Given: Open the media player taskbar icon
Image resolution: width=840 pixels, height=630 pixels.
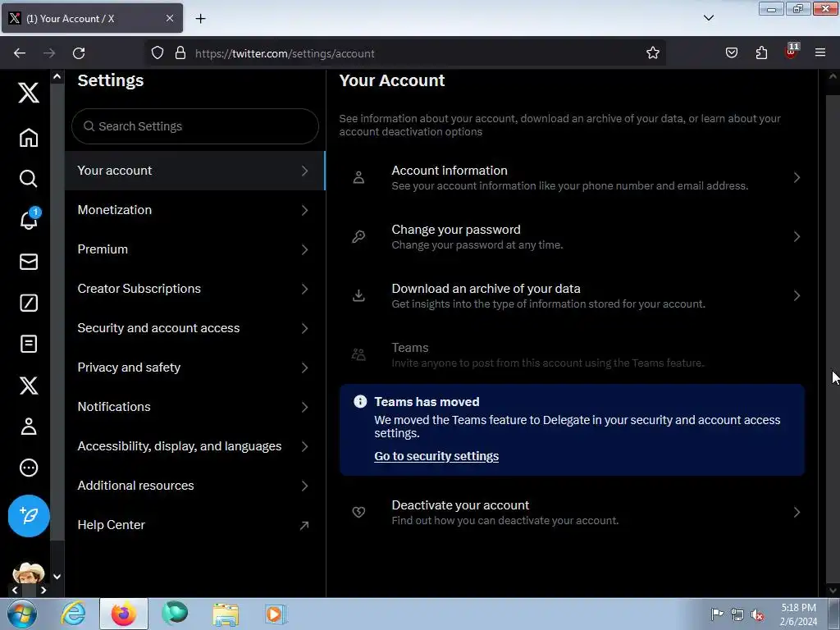Looking at the screenshot, I should [x=276, y=614].
